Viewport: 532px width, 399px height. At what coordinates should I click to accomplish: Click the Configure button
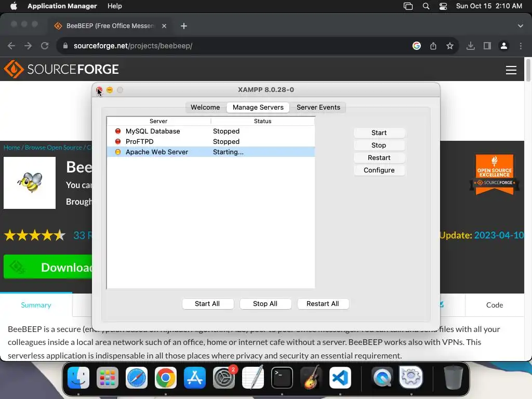click(379, 170)
